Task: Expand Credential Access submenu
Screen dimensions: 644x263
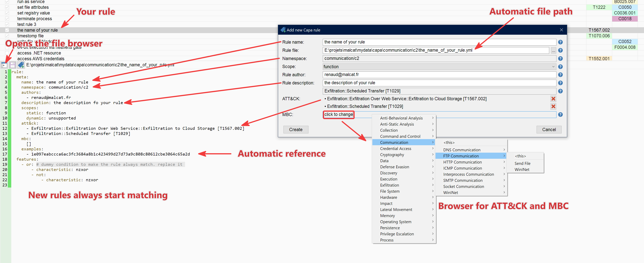Action: 404,149
